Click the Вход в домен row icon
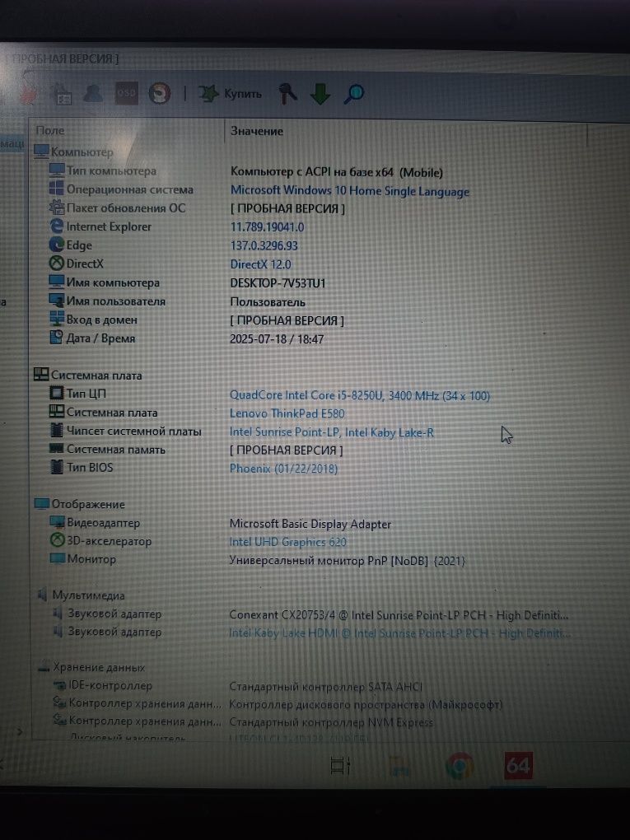Screen dimensions: 630x840 pos(56,319)
